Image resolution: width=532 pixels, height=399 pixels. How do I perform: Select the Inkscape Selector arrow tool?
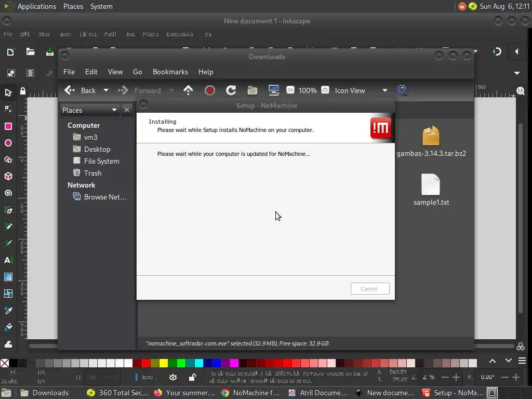tap(8, 92)
